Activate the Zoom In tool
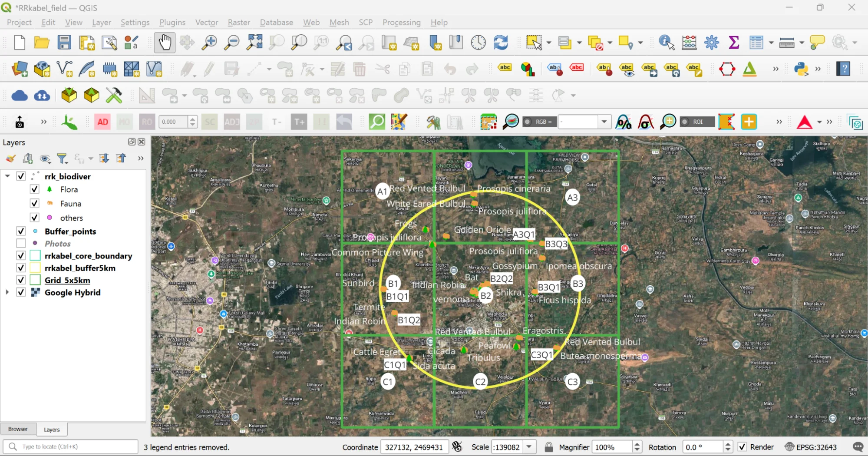 (x=210, y=43)
